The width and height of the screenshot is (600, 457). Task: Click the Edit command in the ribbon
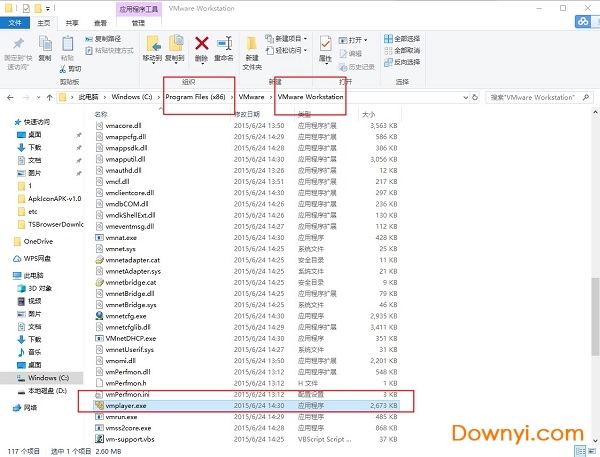click(x=351, y=54)
